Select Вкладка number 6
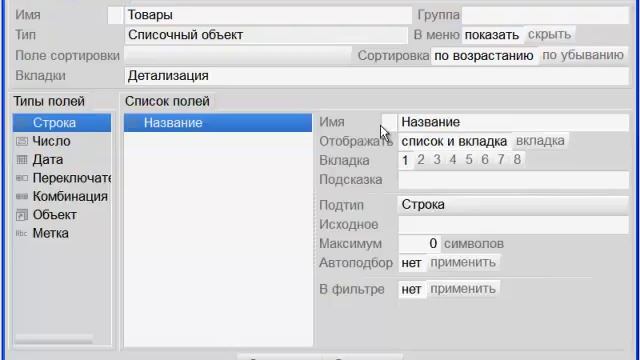This screenshot has width=640, height=360. coord(484,160)
